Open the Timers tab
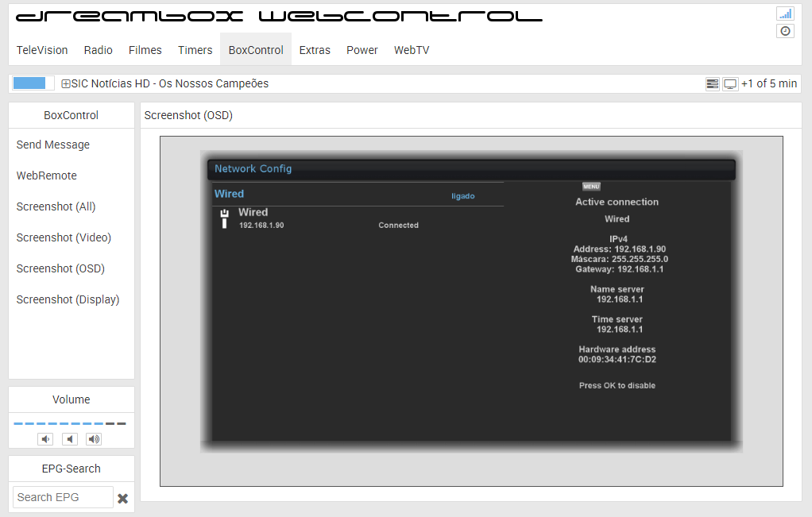The image size is (812, 517). [x=195, y=50]
